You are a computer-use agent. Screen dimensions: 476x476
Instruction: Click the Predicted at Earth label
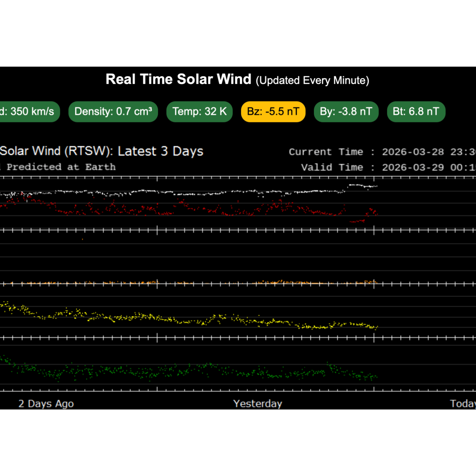pyautogui.click(x=59, y=167)
